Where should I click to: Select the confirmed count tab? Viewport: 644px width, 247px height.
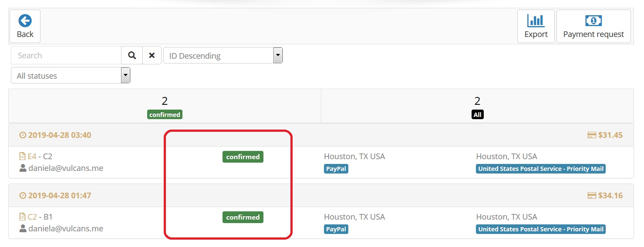[x=165, y=106]
